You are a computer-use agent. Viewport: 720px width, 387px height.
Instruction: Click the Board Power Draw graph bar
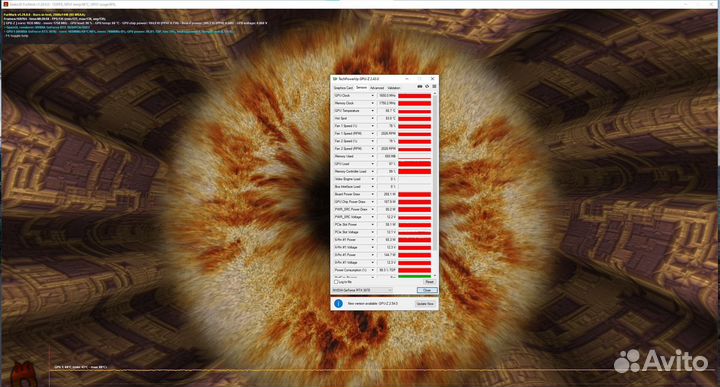[414, 194]
